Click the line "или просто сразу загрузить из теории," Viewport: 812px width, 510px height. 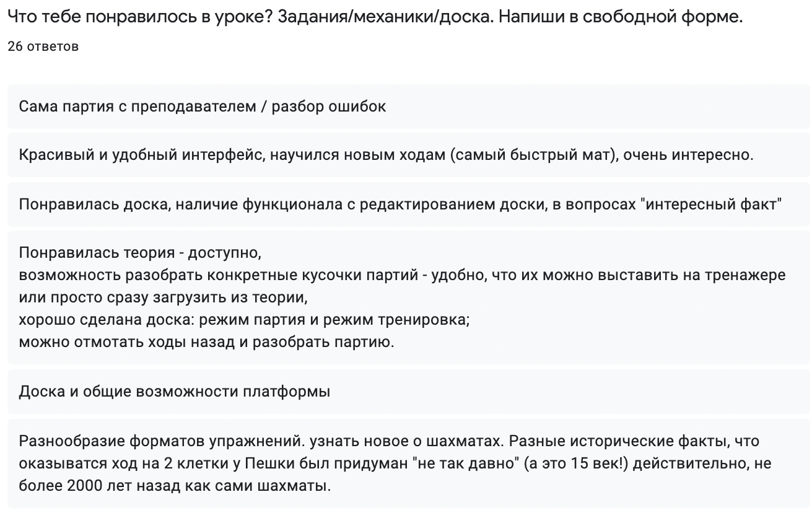click(x=163, y=297)
